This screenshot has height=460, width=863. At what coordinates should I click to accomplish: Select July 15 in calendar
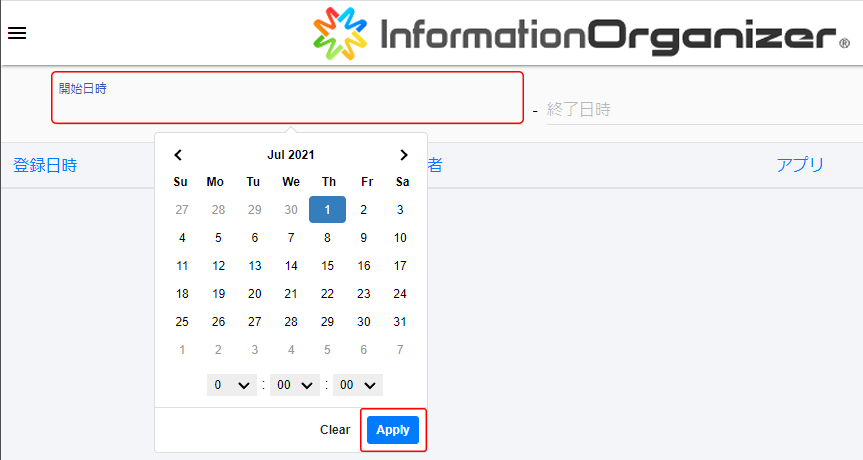(327, 266)
